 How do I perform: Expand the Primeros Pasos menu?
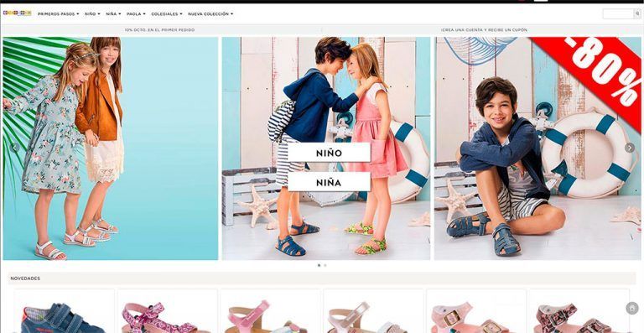[x=59, y=14]
